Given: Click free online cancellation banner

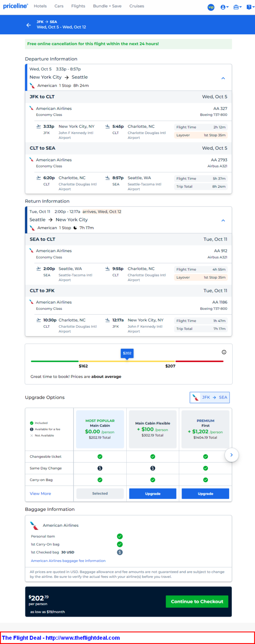Looking at the screenshot, I should coord(128,44).
